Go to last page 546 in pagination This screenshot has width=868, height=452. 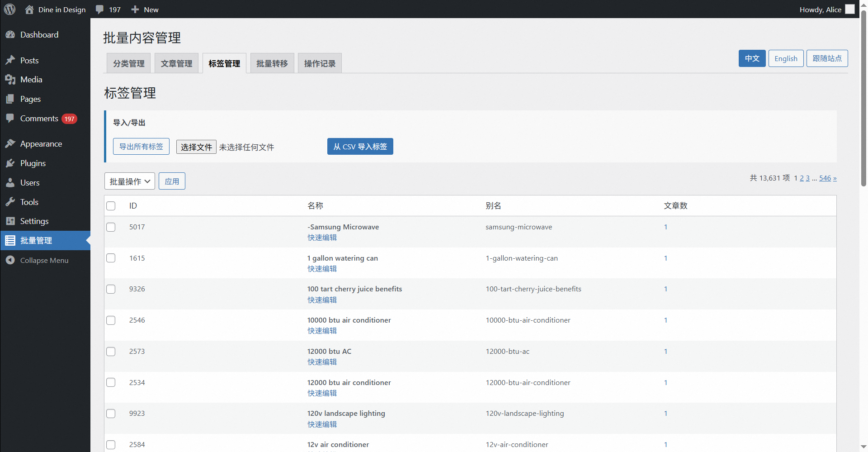[x=825, y=178]
